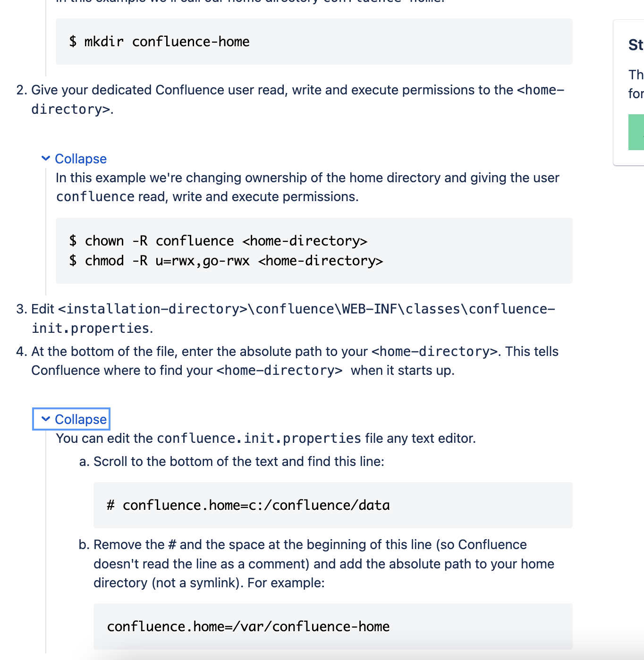The height and width of the screenshot is (660, 644).
Task: Click the 'Give your dedicated Confluence user' step text
Action: (x=297, y=100)
